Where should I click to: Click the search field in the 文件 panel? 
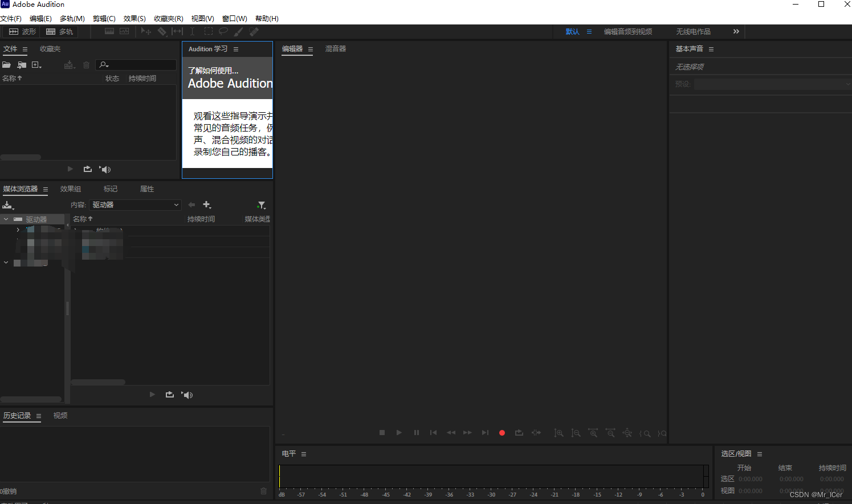pyautogui.click(x=136, y=65)
